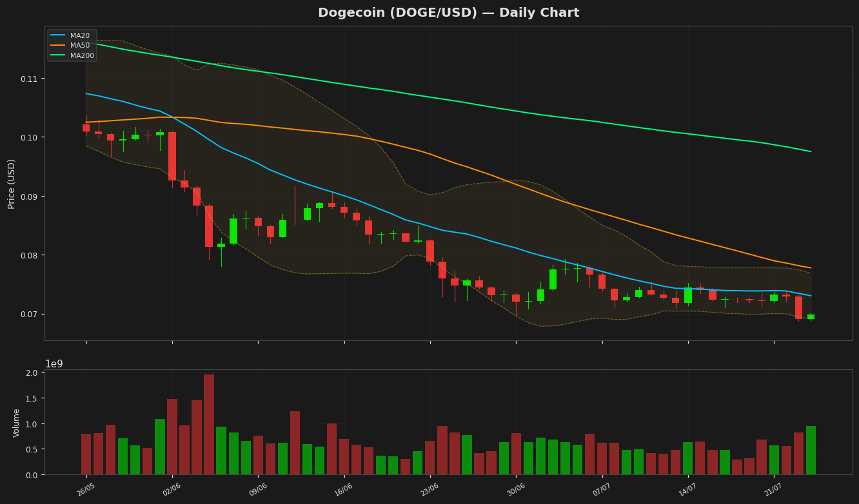The width and height of the screenshot is (859, 504).
Task: Select the MA50 legend entry
Action: [72, 46]
